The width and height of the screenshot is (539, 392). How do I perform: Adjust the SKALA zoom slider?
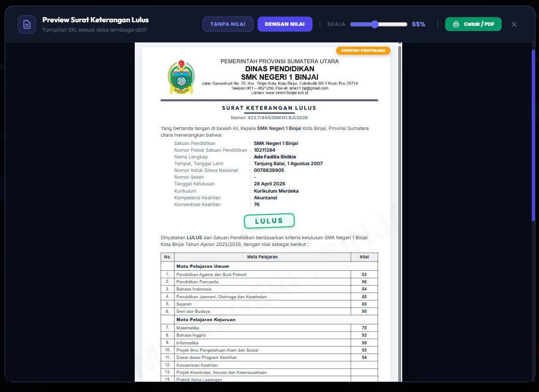click(x=378, y=24)
